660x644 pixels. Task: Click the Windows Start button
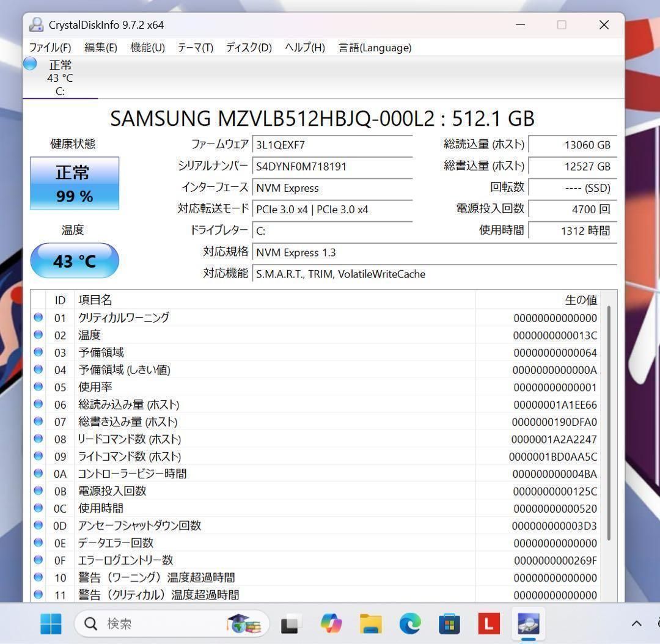[51, 623]
